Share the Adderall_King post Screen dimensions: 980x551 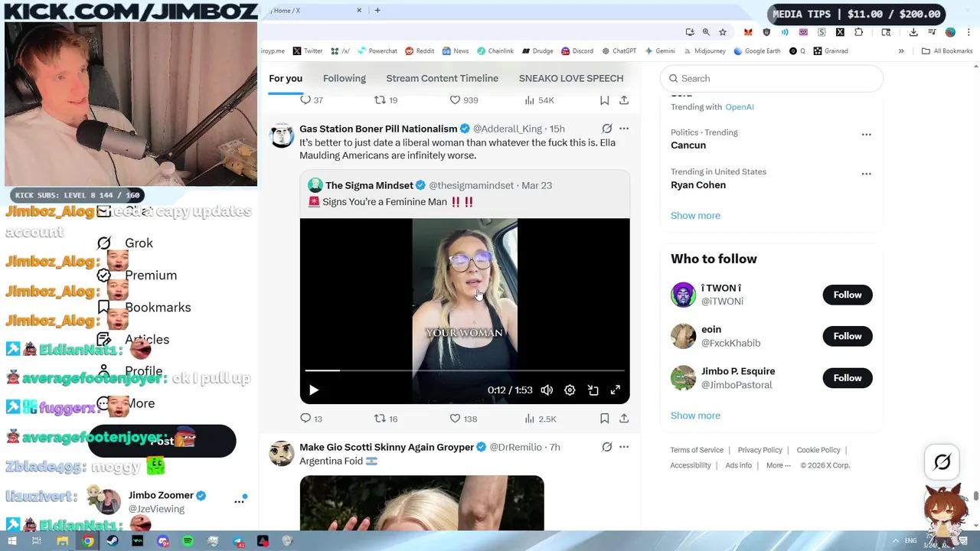(x=624, y=419)
